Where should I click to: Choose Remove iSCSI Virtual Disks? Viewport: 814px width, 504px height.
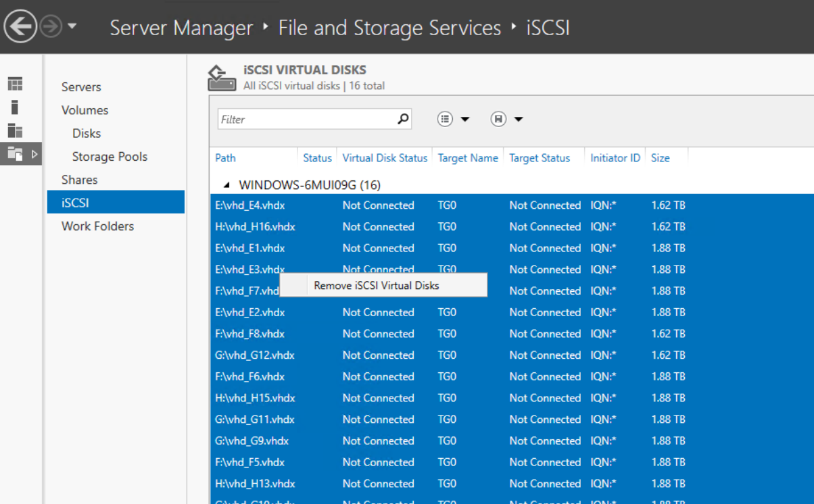(x=377, y=285)
